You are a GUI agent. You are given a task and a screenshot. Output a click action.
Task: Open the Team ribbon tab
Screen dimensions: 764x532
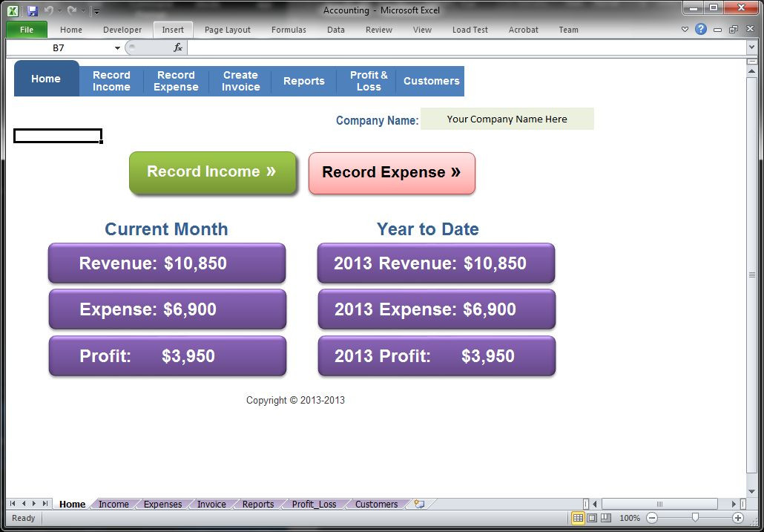pos(568,30)
